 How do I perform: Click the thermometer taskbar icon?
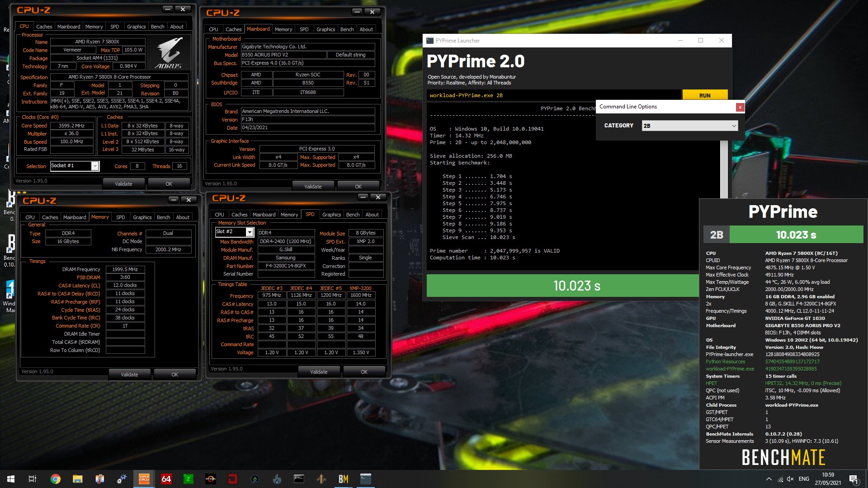pos(99,479)
